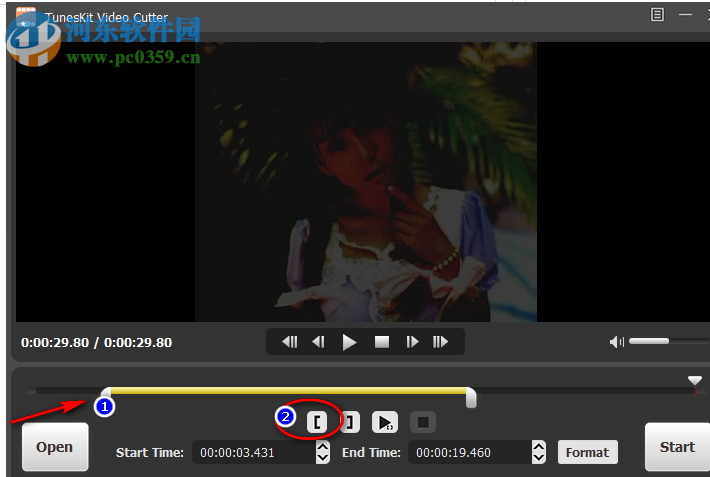
Task: Stop video playback
Action: [x=382, y=342]
